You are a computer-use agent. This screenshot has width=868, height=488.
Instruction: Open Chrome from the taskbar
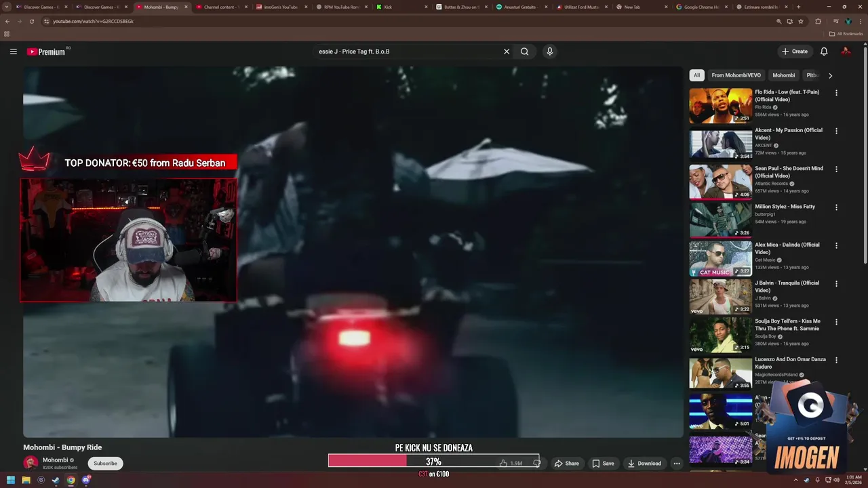click(x=71, y=481)
